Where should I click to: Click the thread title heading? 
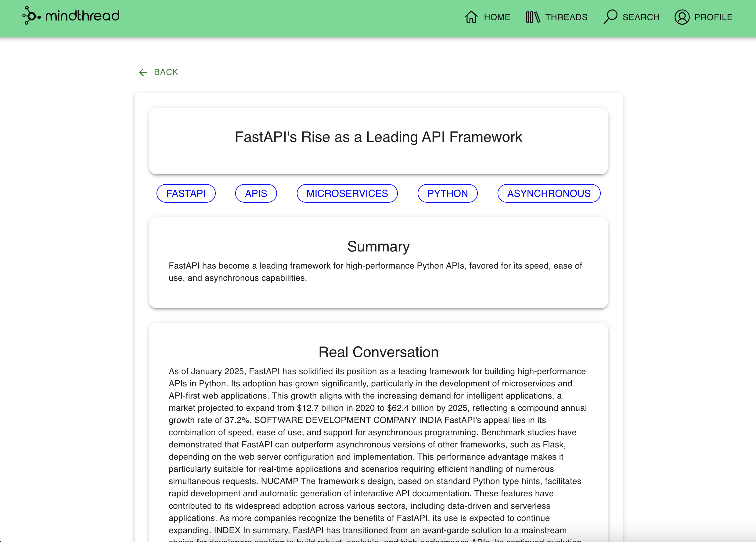[x=378, y=137]
